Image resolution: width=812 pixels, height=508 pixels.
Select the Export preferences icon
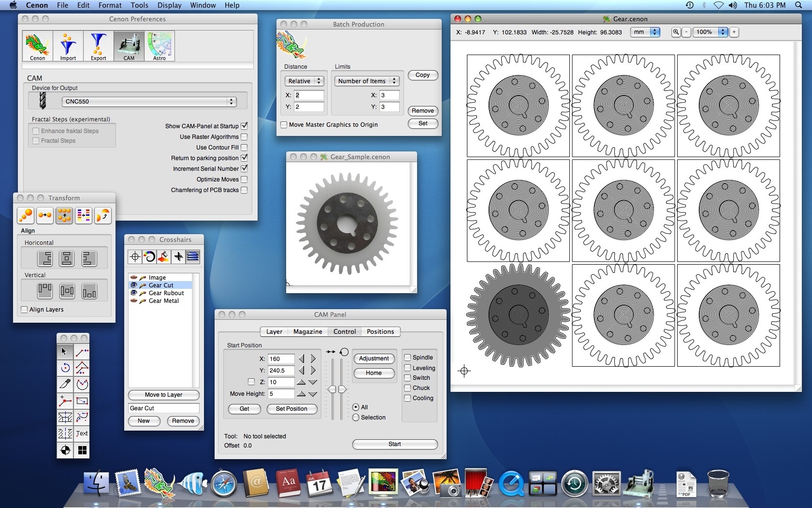click(x=98, y=46)
